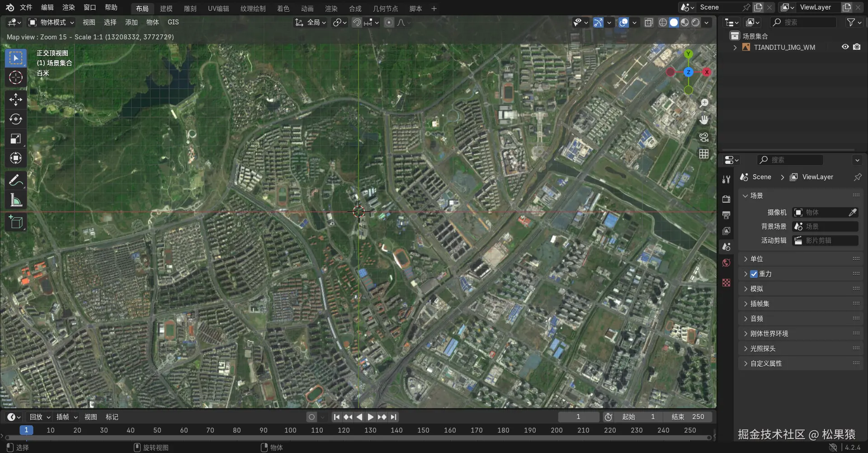Screen dimensions: 868x453
Task: Open the Output properties tab
Action: 726,215
